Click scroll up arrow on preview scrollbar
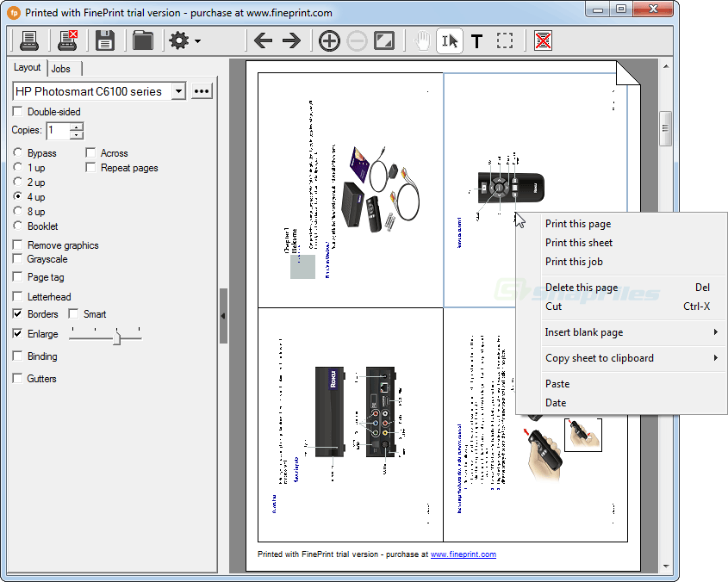The height and width of the screenshot is (582, 728). [666, 66]
